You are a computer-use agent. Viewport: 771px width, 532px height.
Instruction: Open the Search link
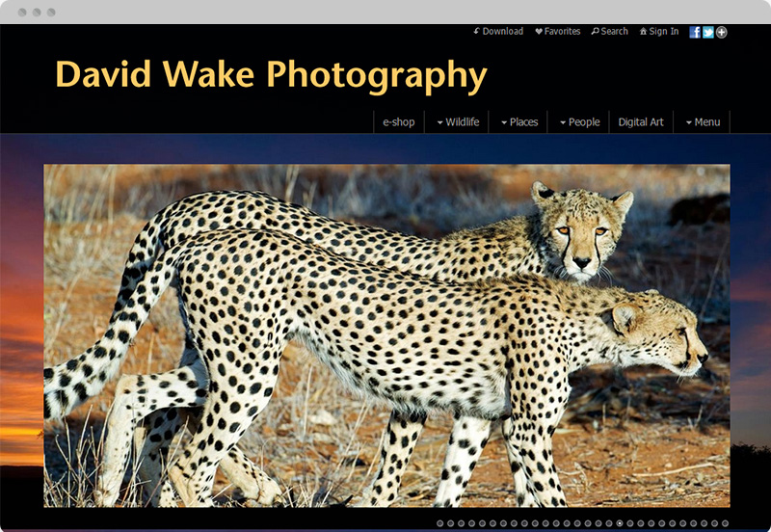click(x=610, y=31)
